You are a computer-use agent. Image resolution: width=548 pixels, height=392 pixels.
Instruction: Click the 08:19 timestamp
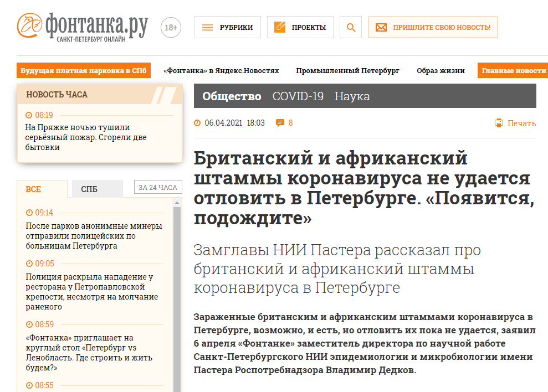pyautogui.click(x=44, y=115)
